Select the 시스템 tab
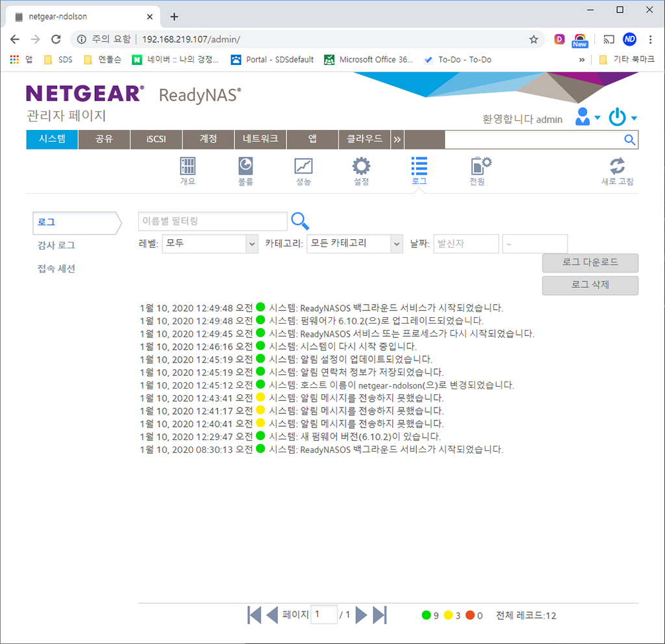Image resolution: width=665 pixels, height=644 pixels. click(x=52, y=140)
